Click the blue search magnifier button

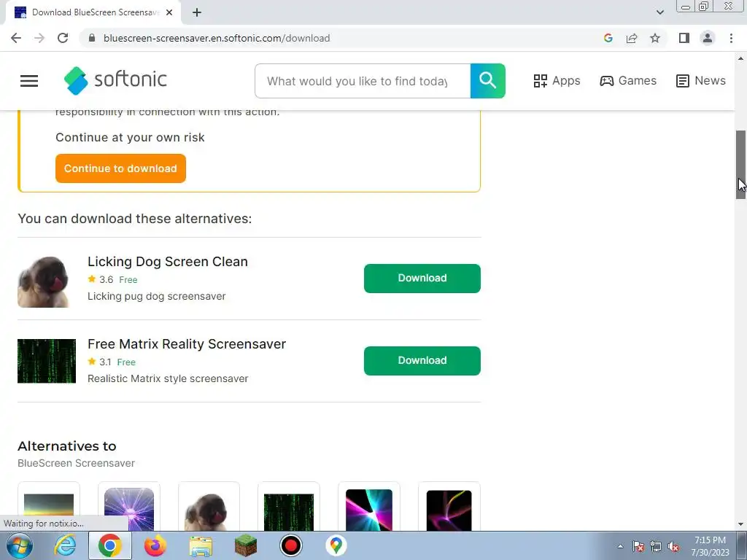tap(488, 81)
